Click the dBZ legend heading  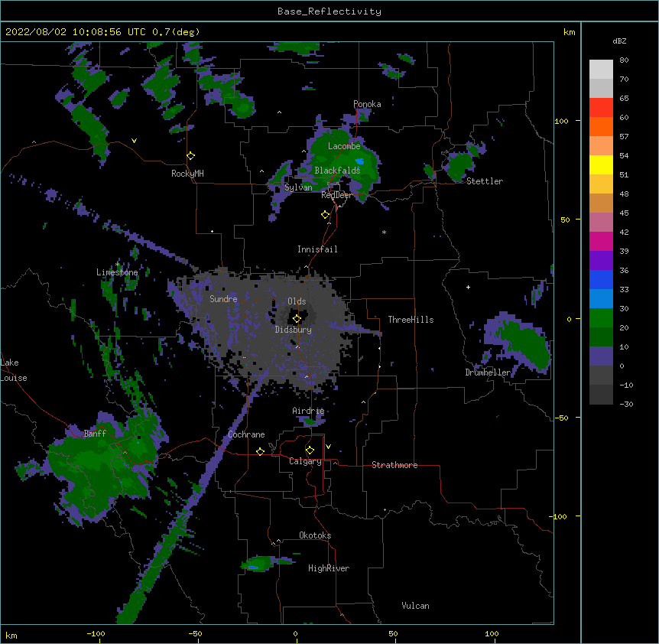point(619,41)
